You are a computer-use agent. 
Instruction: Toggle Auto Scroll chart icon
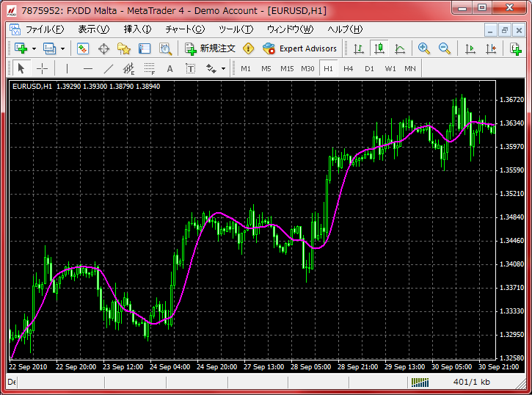click(x=470, y=48)
